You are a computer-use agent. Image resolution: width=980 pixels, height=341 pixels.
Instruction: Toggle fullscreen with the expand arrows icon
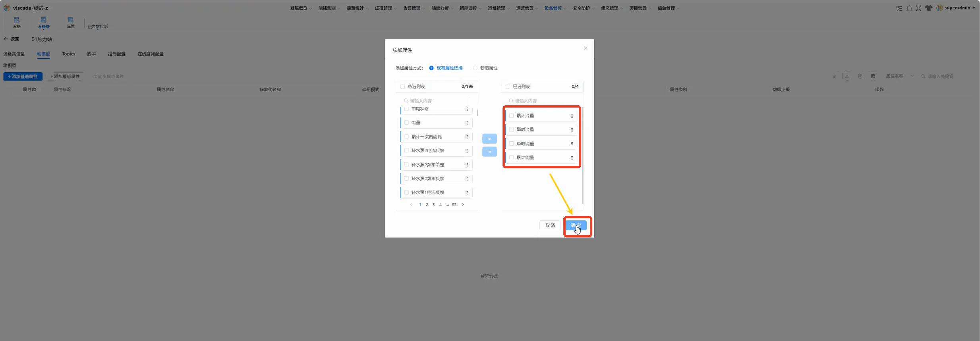tap(918, 8)
